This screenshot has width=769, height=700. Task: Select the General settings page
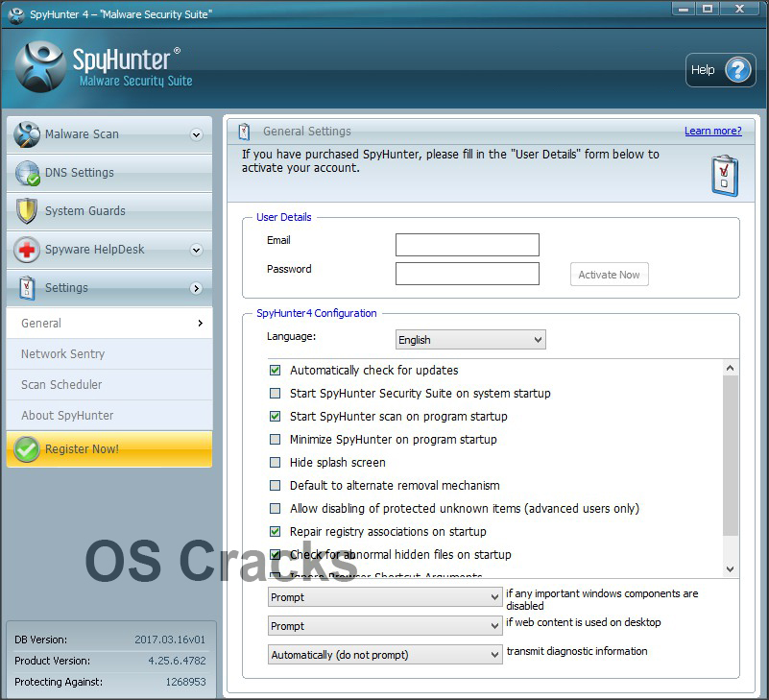[109, 324]
